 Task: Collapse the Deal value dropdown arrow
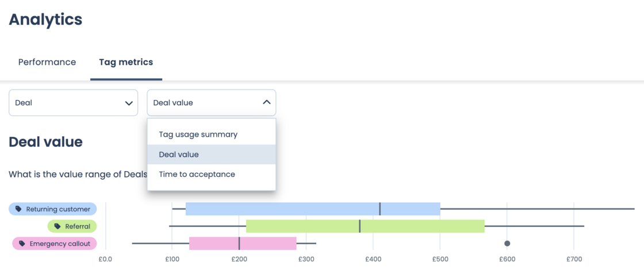coord(266,102)
